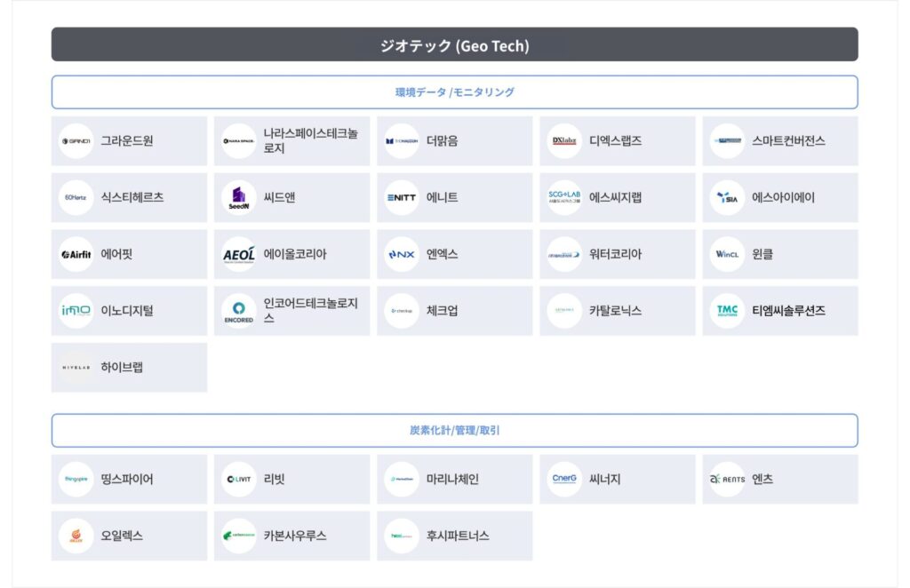Viewport: 910px width, 588px height.
Task: Click the TMC Solutions logo
Action: 727,310
